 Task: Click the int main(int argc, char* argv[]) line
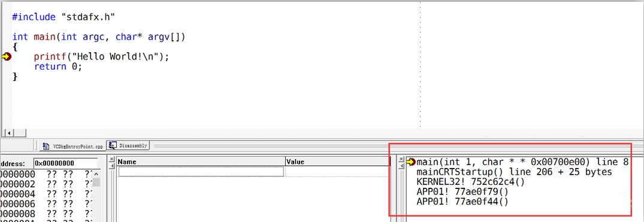click(99, 37)
